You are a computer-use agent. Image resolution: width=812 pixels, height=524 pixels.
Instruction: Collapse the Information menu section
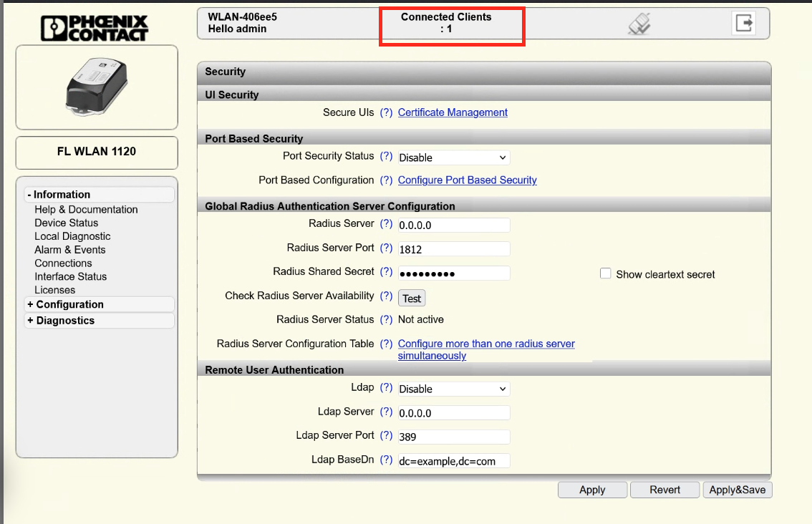61,195
